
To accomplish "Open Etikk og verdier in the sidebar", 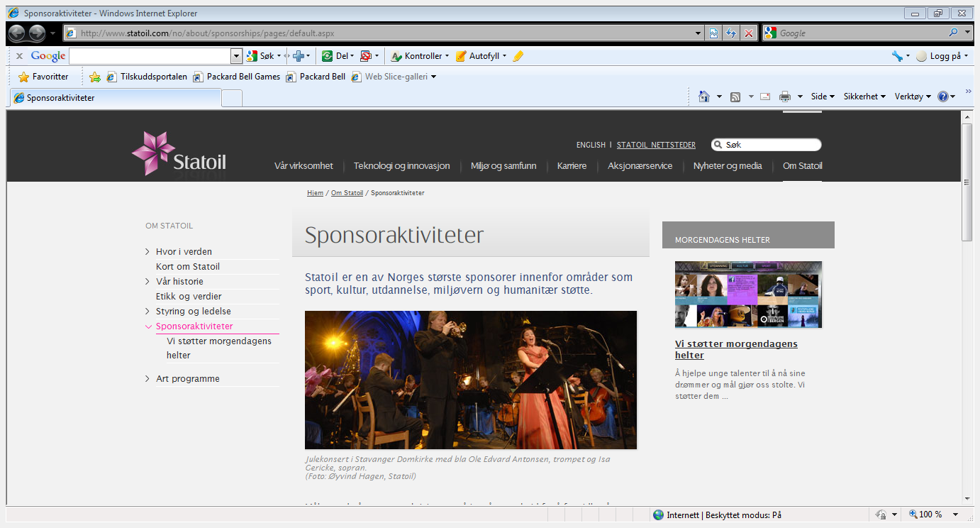I will click(189, 297).
